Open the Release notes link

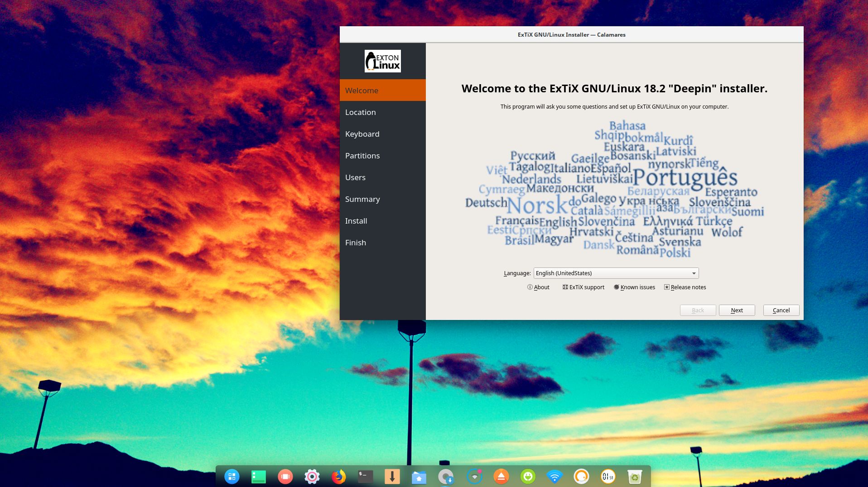(x=685, y=287)
